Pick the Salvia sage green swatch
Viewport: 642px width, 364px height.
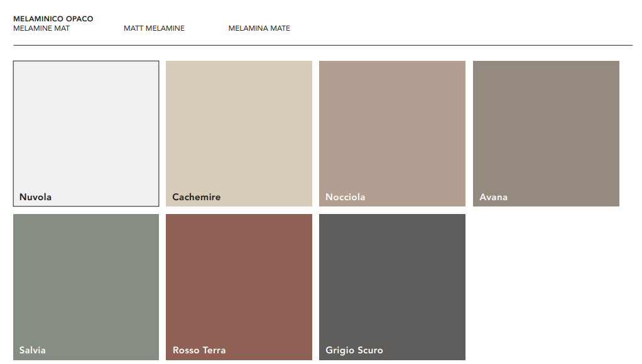coord(86,279)
